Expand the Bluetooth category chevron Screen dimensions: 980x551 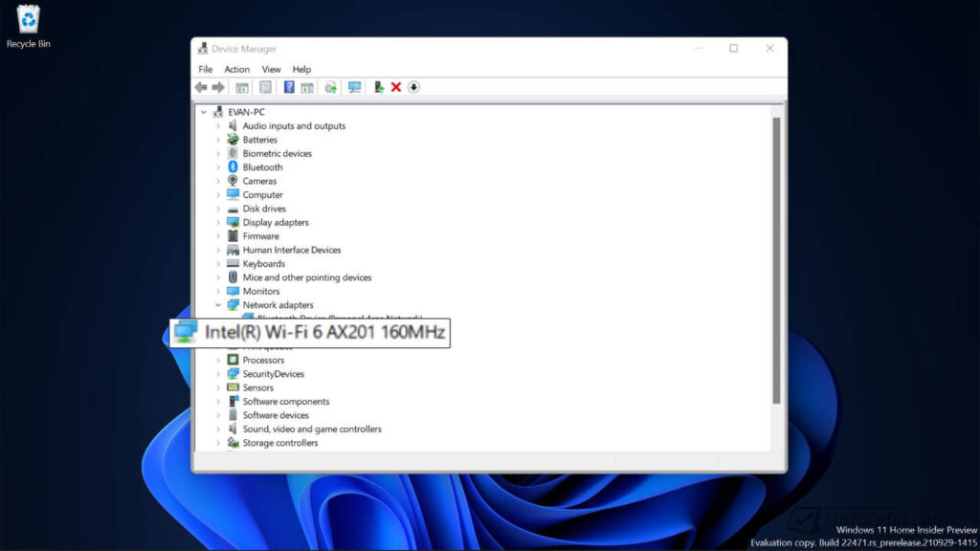[218, 166]
